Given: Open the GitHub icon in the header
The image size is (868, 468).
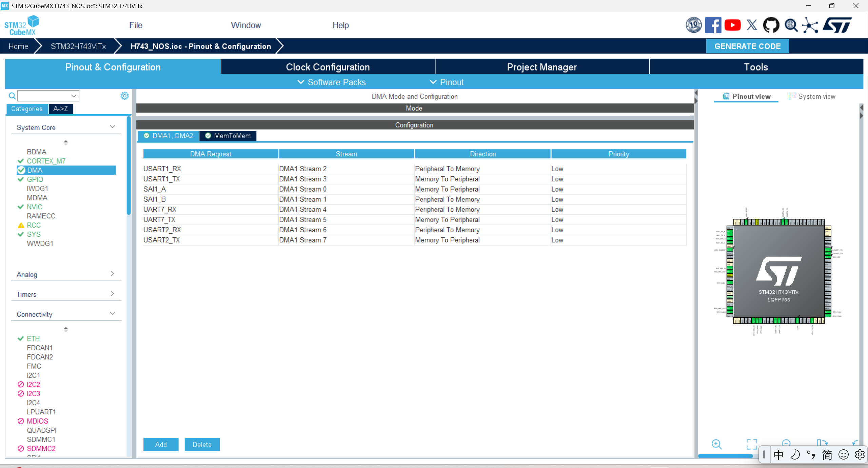Looking at the screenshot, I should point(771,25).
